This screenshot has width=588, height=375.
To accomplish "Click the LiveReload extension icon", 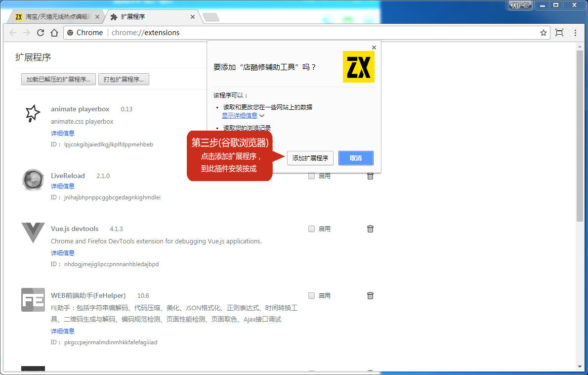I will point(33,180).
